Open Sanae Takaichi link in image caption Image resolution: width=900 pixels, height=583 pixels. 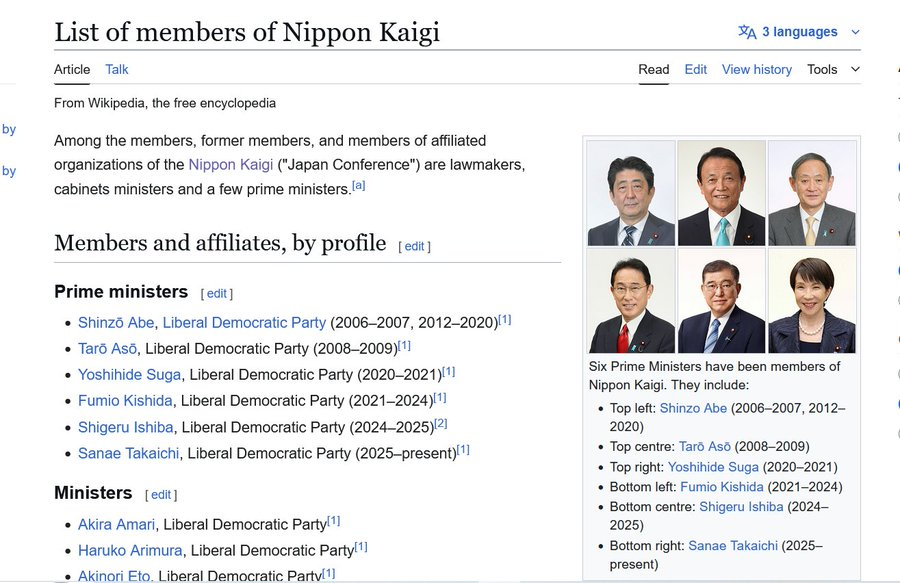pos(733,546)
